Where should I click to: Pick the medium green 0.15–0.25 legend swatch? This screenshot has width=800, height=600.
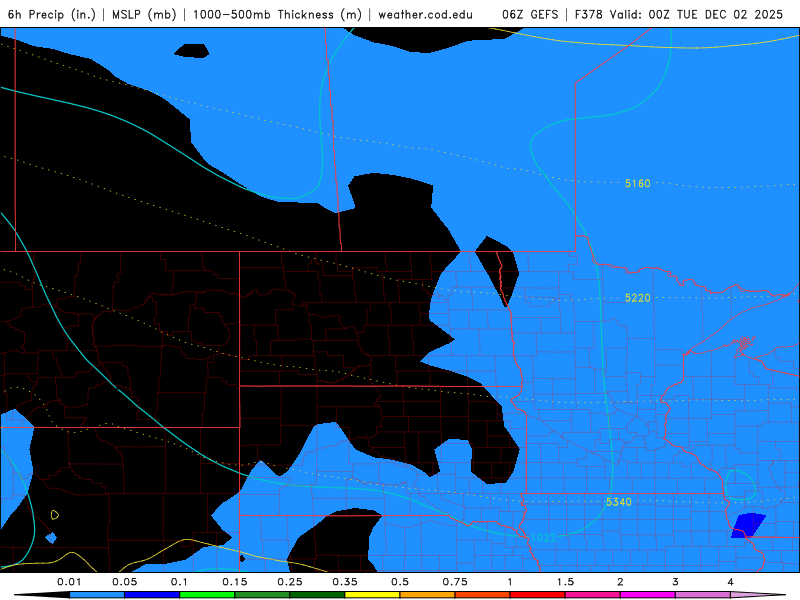[262, 595]
